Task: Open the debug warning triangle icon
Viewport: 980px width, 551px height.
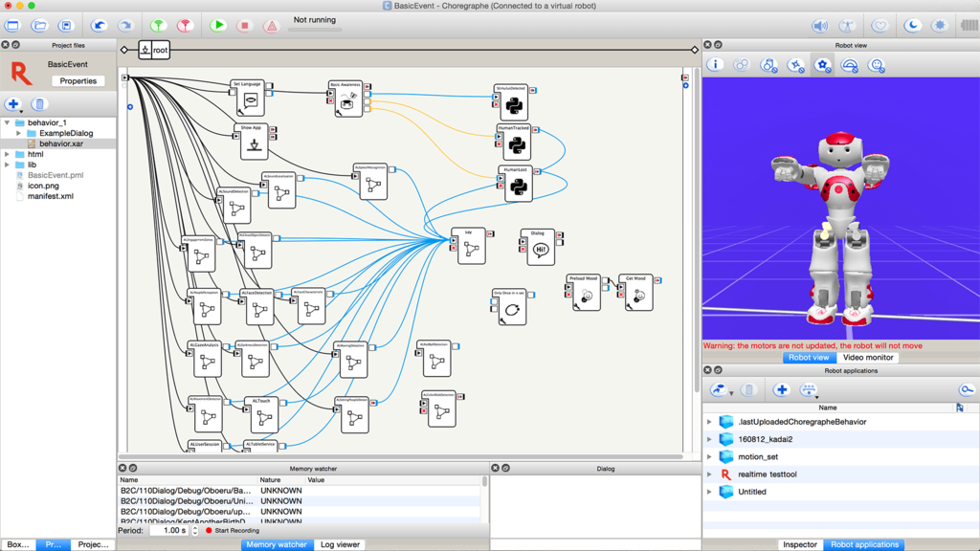Action: 271,26
